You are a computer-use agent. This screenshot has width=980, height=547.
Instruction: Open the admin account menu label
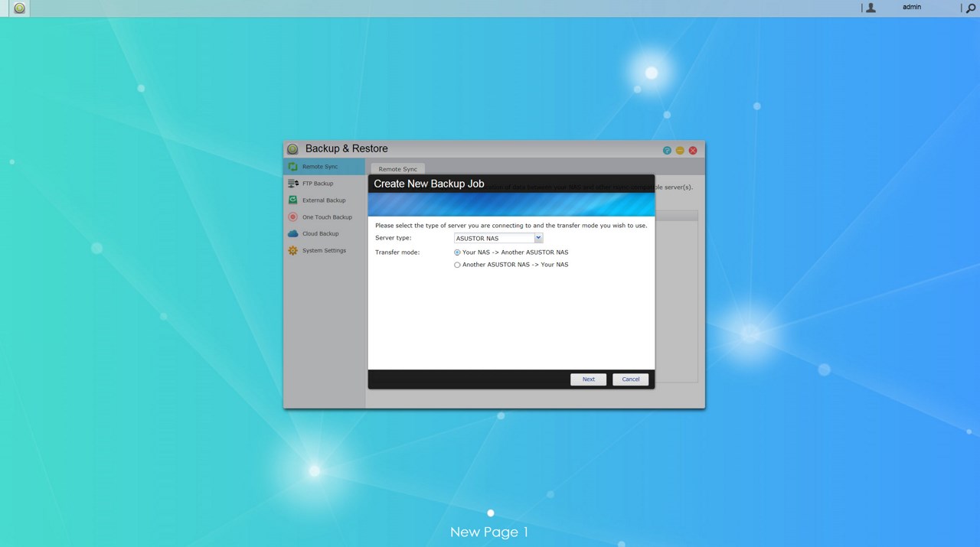[912, 7]
